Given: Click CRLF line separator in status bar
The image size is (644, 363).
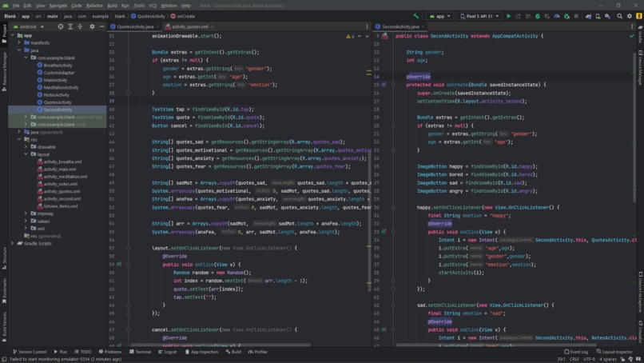Looking at the screenshot, I should pos(574,359).
